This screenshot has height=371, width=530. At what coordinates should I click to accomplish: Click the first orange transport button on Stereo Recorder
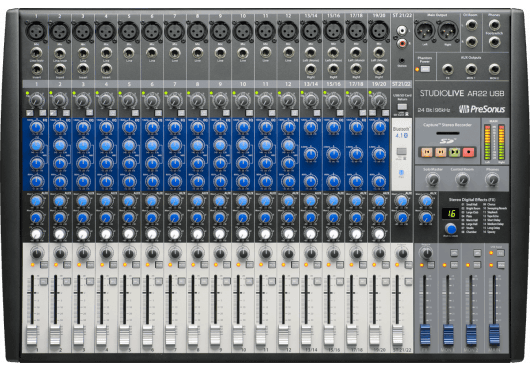427,152
